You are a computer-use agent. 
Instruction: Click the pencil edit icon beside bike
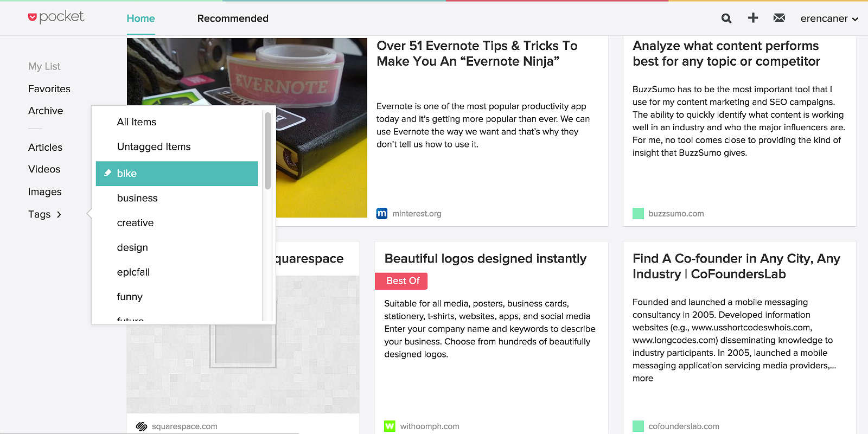[x=107, y=173]
